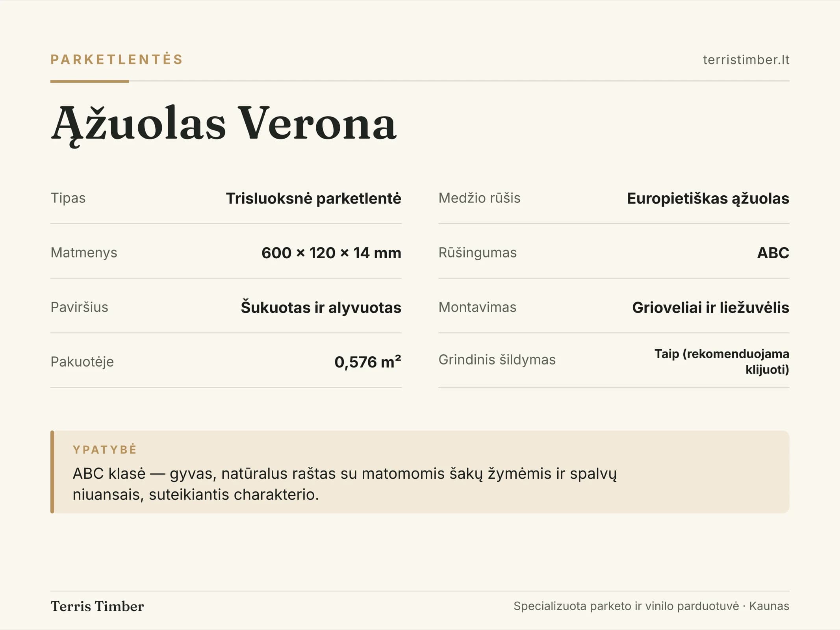Select the Rūšingumas label
The height and width of the screenshot is (630, 840).
click(477, 253)
